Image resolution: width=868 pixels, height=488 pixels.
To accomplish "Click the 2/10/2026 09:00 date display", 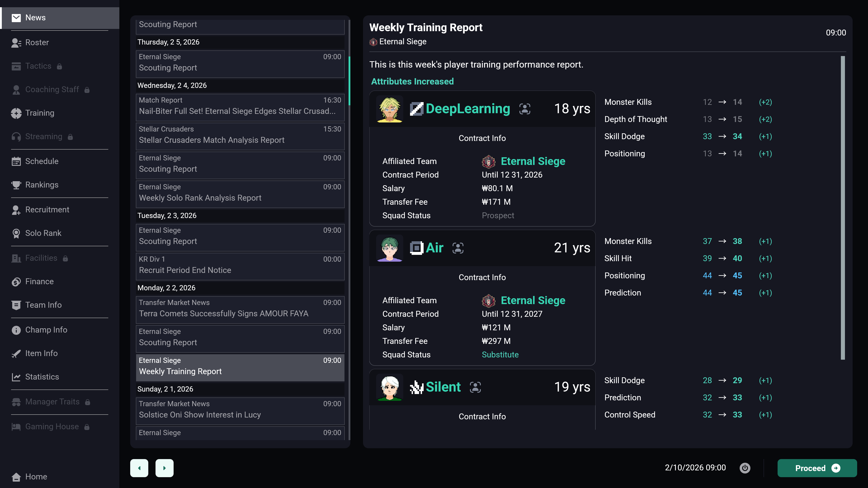I will pos(695,468).
